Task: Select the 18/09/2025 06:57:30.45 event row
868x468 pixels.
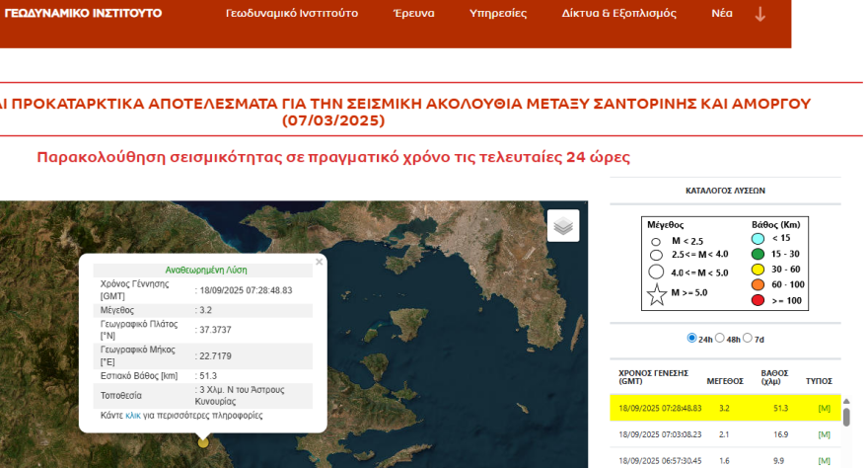Action: tap(725, 460)
